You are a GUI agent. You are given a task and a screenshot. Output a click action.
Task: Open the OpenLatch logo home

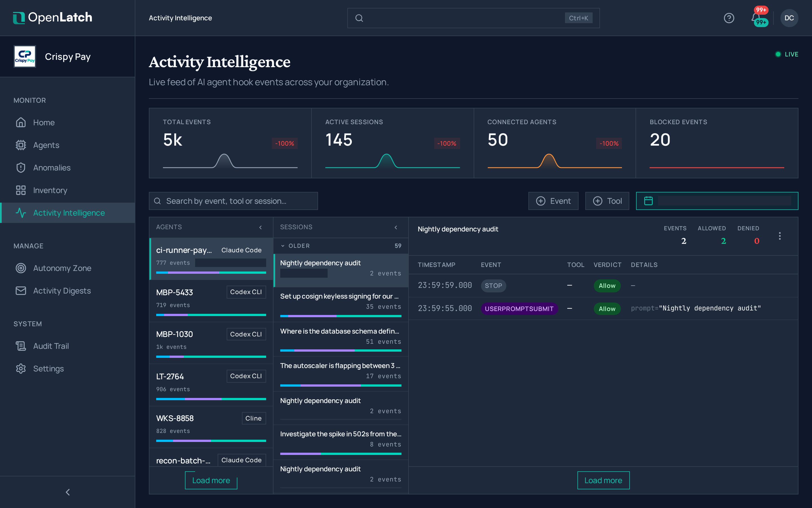click(x=52, y=17)
